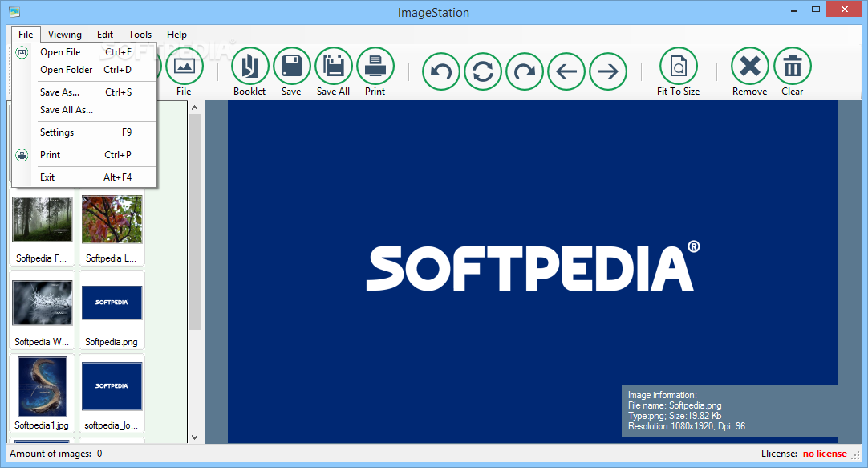
Task: Click the Image information overlay box
Action: [x=729, y=410]
